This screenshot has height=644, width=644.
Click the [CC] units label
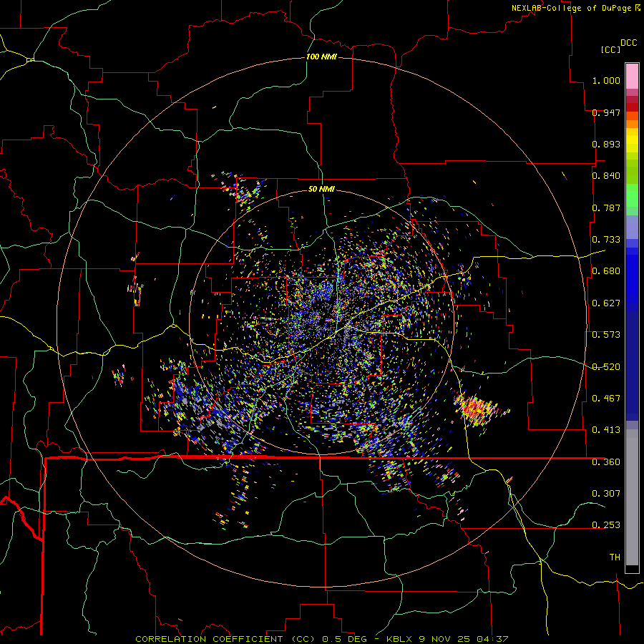pos(610,49)
